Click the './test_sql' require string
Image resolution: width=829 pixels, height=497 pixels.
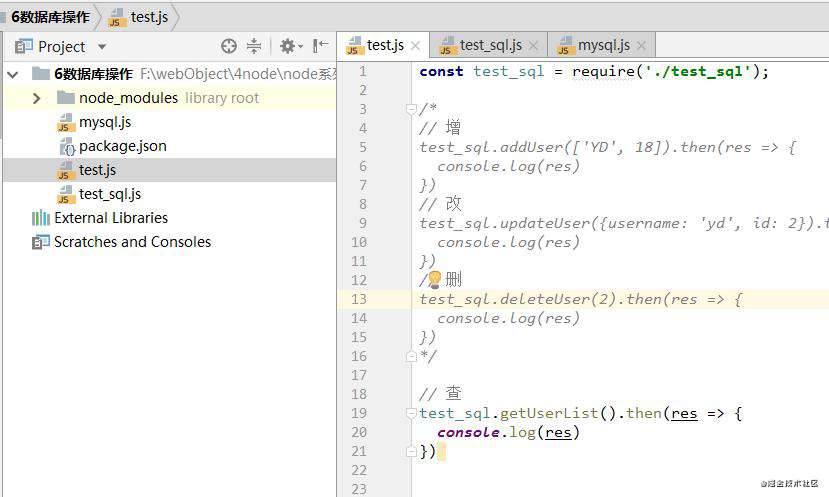point(698,71)
